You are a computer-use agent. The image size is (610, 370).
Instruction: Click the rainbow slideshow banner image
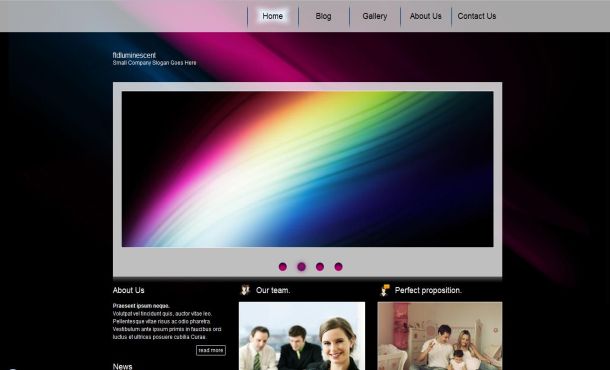coord(307,169)
